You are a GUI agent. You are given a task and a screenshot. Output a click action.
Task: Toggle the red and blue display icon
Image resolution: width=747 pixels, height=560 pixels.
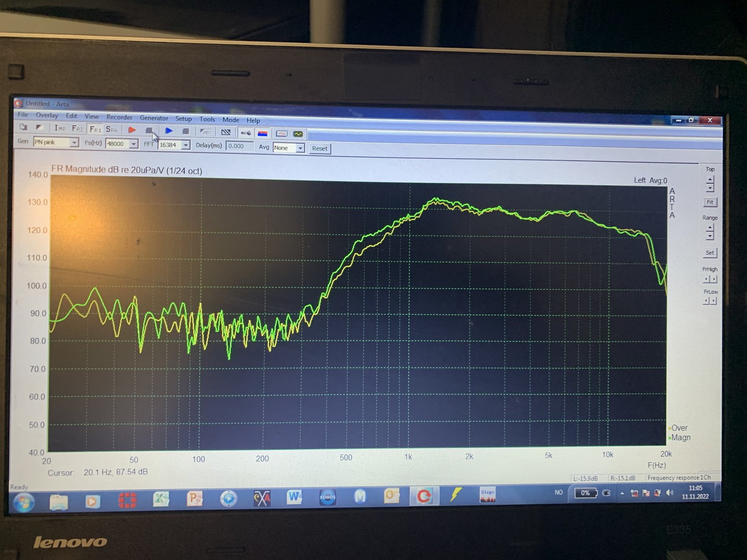pyautogui.click(x=262, y=133)
